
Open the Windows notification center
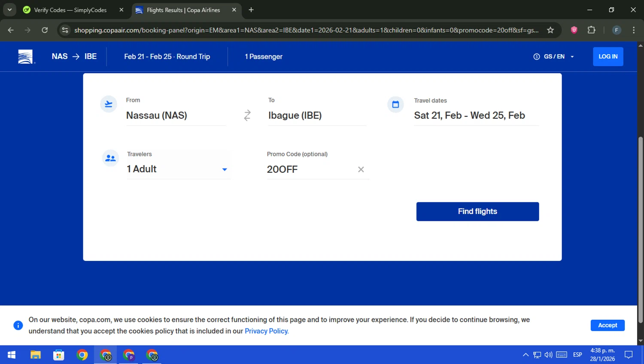click(629, 355)
